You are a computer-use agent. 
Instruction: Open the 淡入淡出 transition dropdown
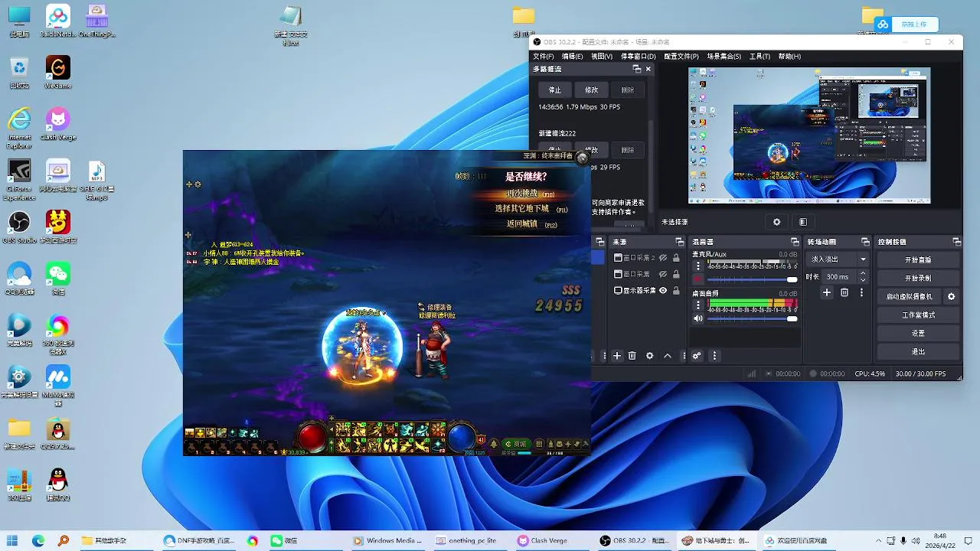click(x=839, y=259)
